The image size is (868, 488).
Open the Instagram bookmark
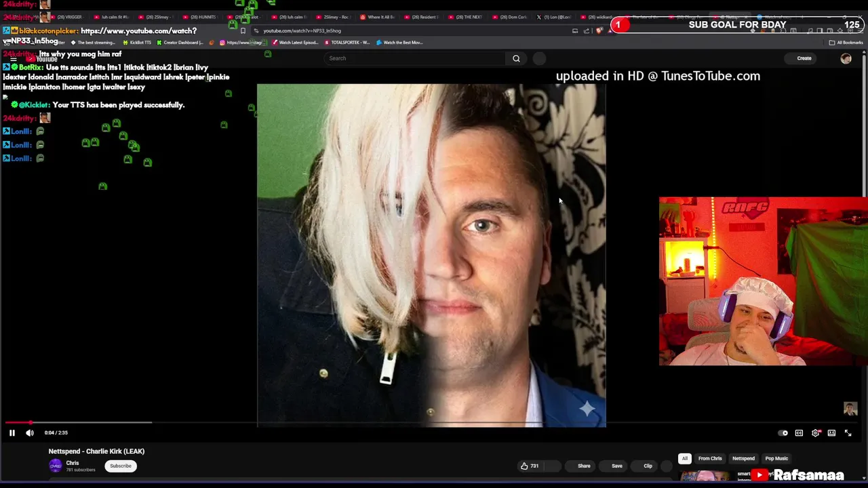tap(243, 43)
